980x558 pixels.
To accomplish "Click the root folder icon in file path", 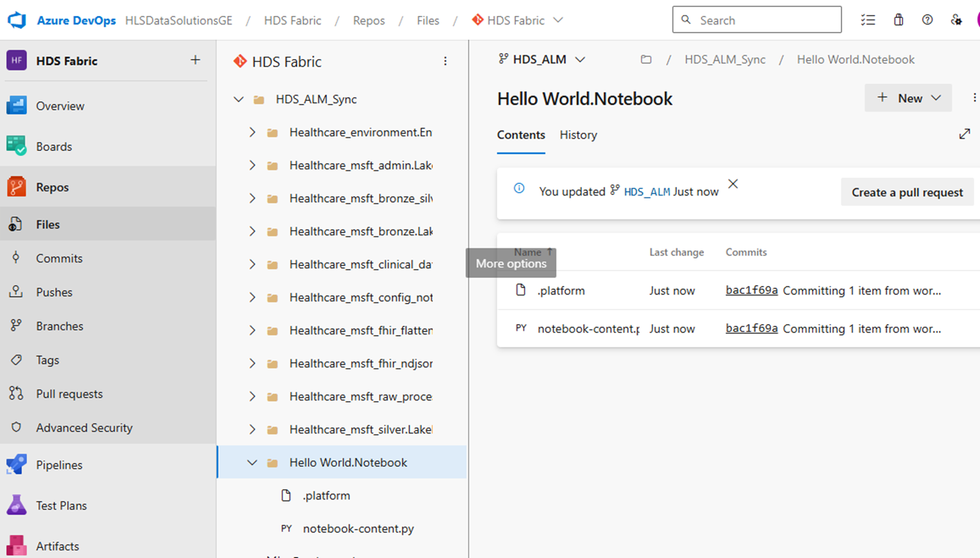I will click(x=646, y=59).
